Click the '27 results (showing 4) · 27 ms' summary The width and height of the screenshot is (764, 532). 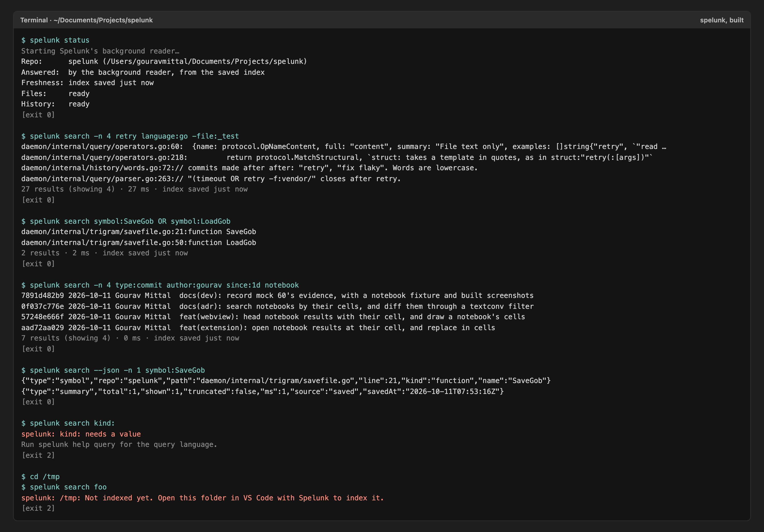[135, 189]
